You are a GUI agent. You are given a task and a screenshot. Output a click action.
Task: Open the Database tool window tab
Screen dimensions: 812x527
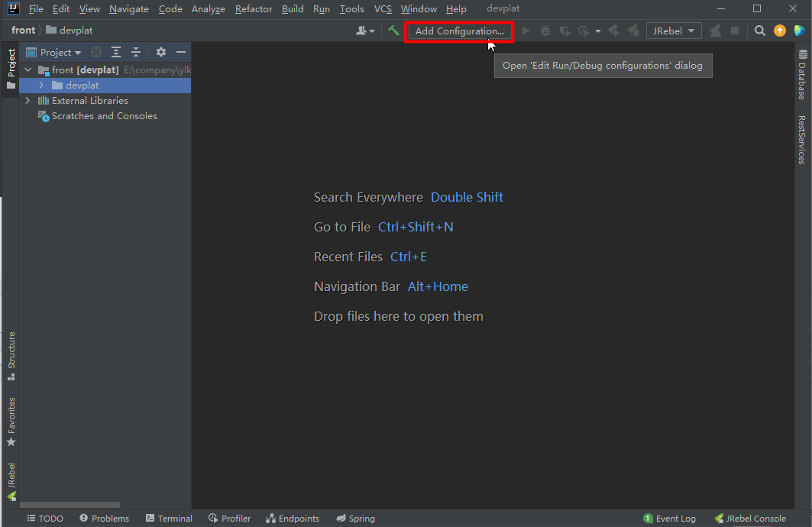pyautogui.click(x=802, y=74)
